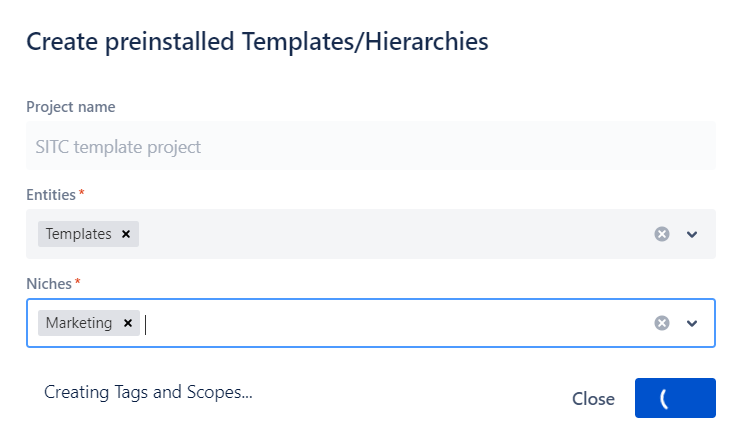Click the Entities field label
The image size is (742, 448).
[50, 194]
